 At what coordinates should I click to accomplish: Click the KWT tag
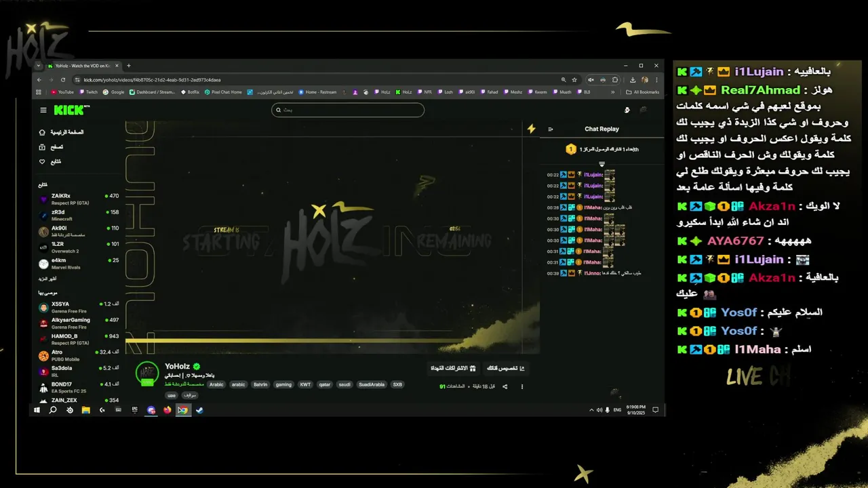click(x=306, y=384)
